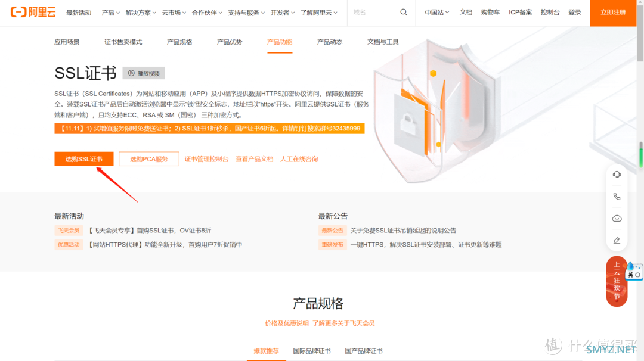The image size is (644, 361).
Task: Expand the 云市场 dropdown menu
Action: pyautogui.click(x=174, y=13)
